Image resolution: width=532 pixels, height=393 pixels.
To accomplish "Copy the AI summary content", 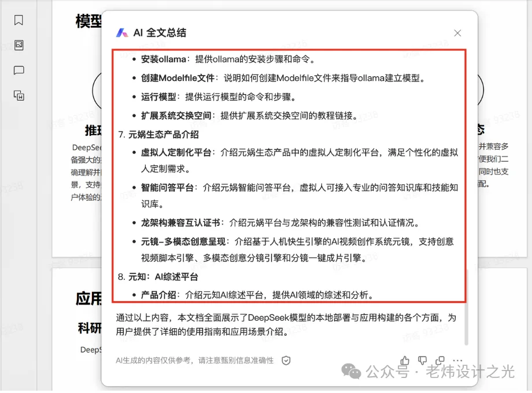I will pos(440,360).
